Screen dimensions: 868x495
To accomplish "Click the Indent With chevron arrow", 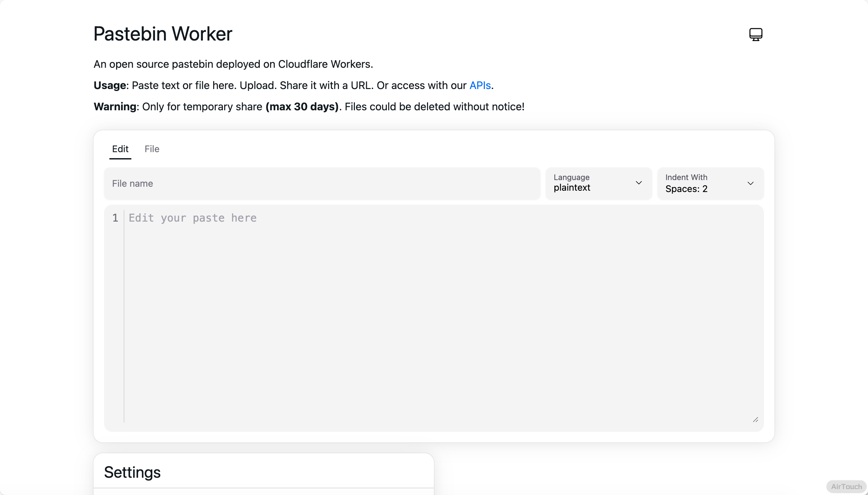I will click(x=750, y=184).
